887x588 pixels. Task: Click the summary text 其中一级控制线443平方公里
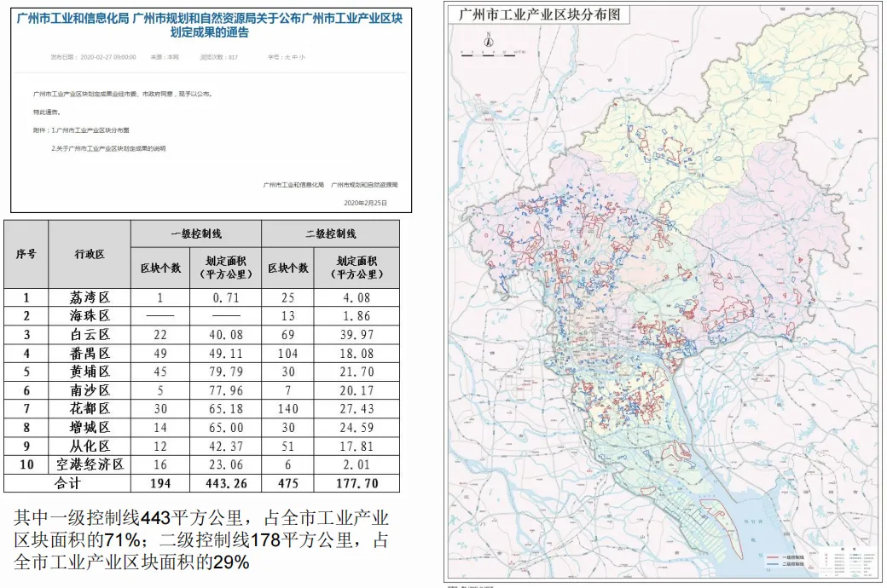point(128,518)
